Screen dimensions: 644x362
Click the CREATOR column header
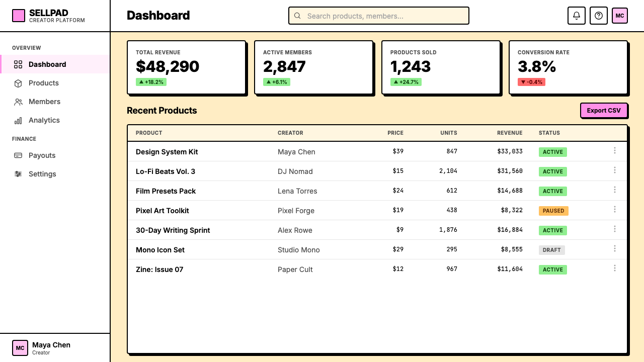(x=290, y=133)
